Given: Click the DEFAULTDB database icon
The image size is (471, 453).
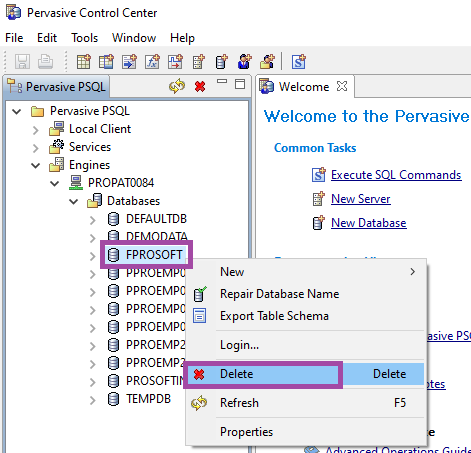Looking at the screenshot, I should [113, 219].
